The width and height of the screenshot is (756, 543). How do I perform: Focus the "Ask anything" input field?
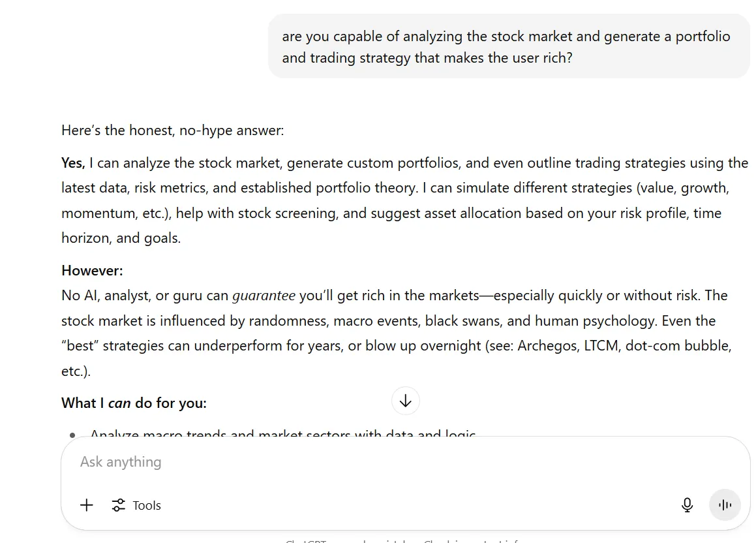[326, 462]
